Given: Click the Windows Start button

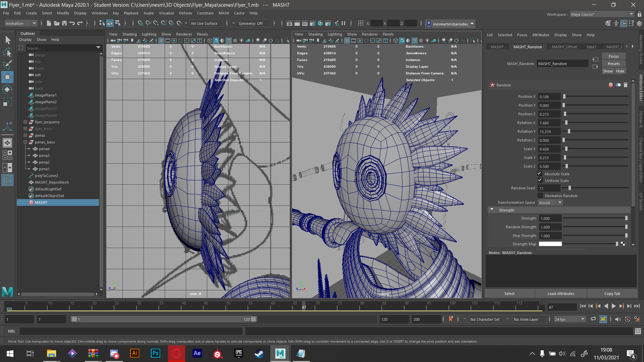Looking at the screenshot, I should (x=10, y=353).
